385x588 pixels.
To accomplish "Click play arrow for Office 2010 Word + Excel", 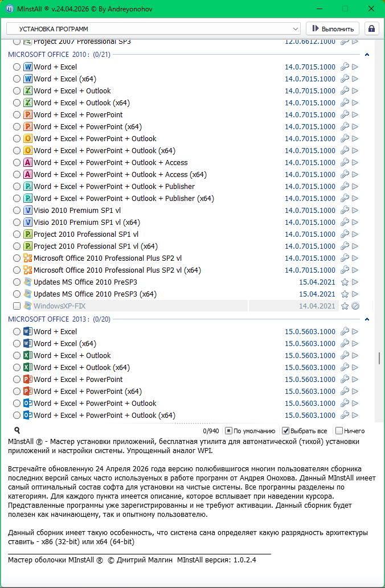I will pyautogui.click(x=355, y=67).
